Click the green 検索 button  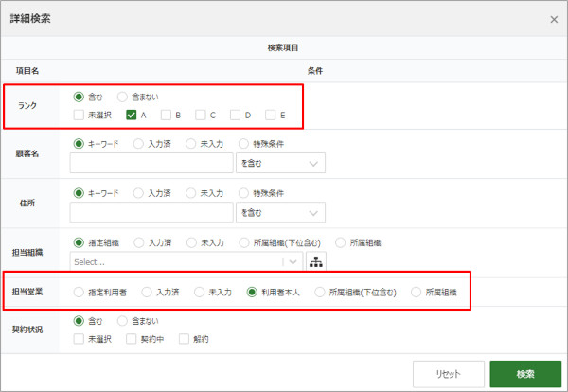(525, 374)
